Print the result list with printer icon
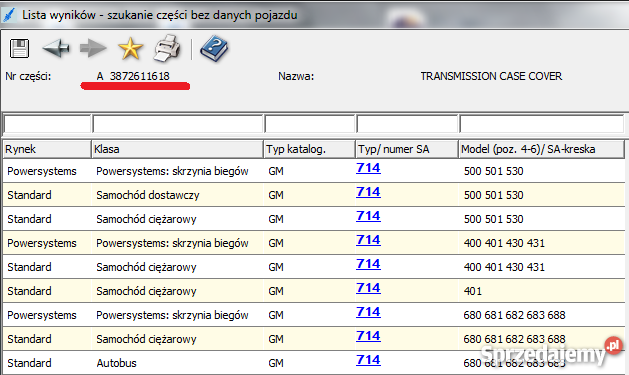The height and width of the screenshot is (375, 629). [167, 49]
